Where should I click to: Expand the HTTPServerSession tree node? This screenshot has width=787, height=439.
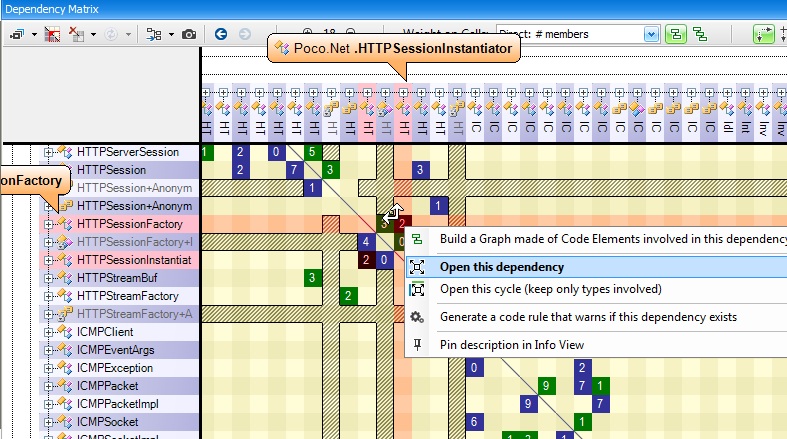tap(48, 152)
